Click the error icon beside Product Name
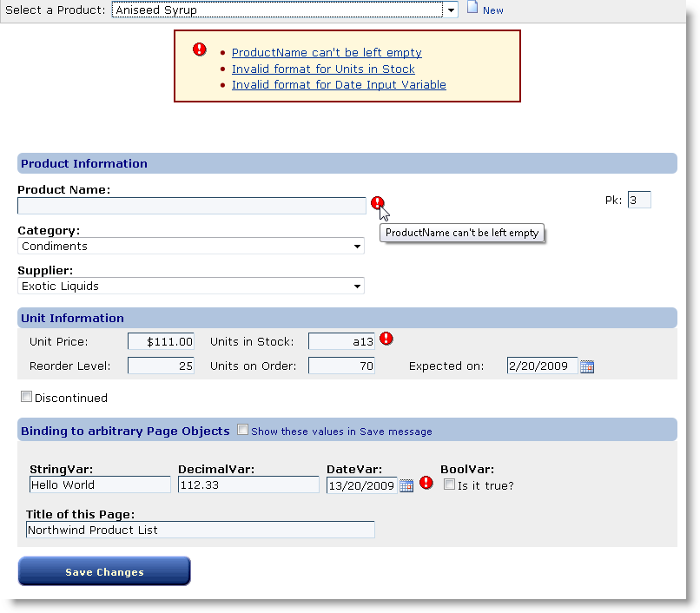The image size is (700, 613). [x=377, y=203]
